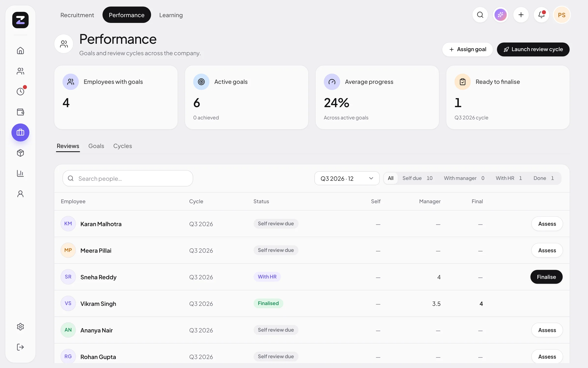Viewport: 588px width, 368px height.
Task: Open the People section in sidebar
Action: pyautogui.click(x=20, y=71)
